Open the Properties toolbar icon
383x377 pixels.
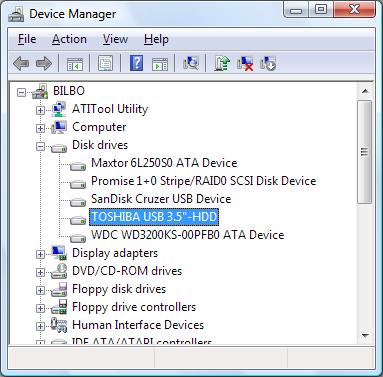point(105,63)
